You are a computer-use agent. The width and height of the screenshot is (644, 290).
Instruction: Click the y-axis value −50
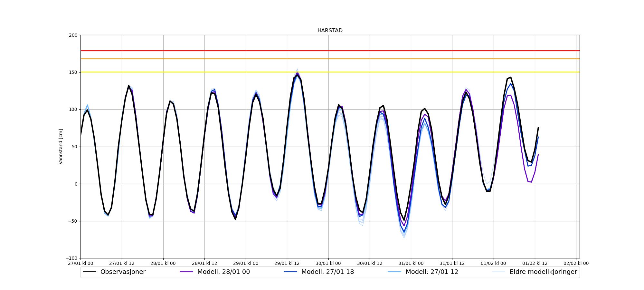[73, 221]
